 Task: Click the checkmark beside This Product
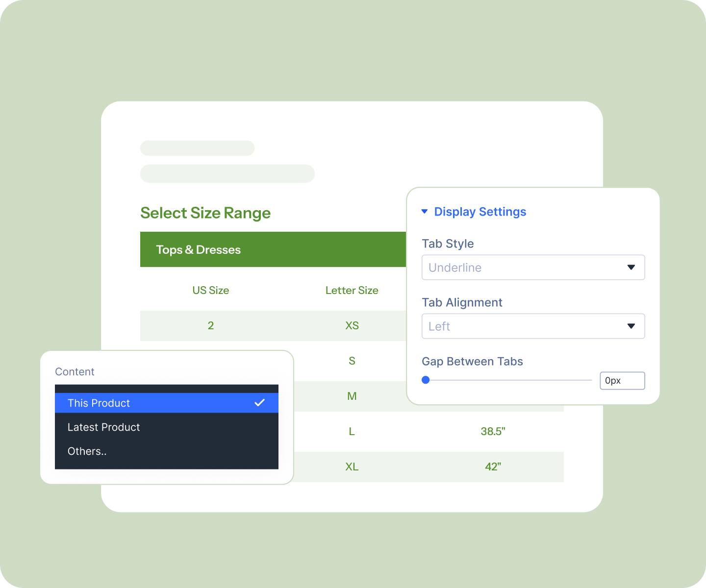(260, 403)
